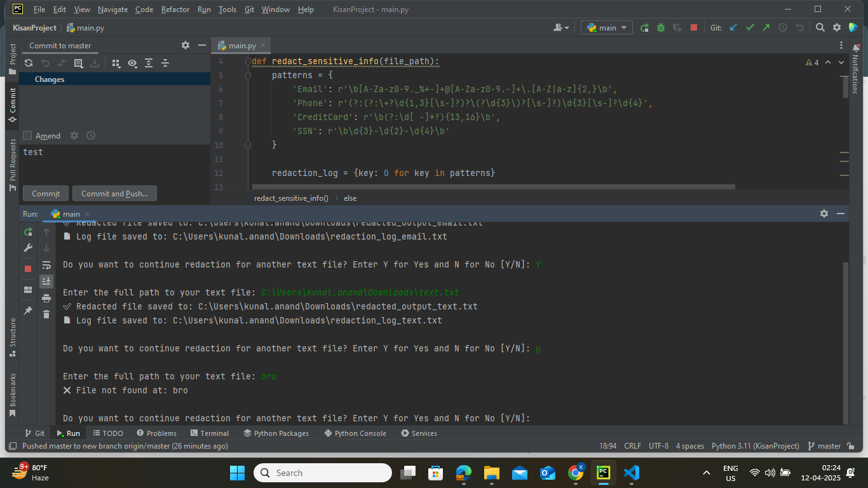Click the Git Push green arrow
Image resolution: width=868 pixels, height=488 pixels.
[x=766, y=28]
